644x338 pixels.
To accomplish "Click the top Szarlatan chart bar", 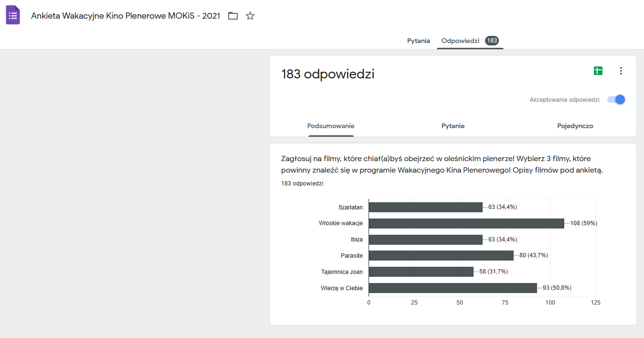I will 426,207.
